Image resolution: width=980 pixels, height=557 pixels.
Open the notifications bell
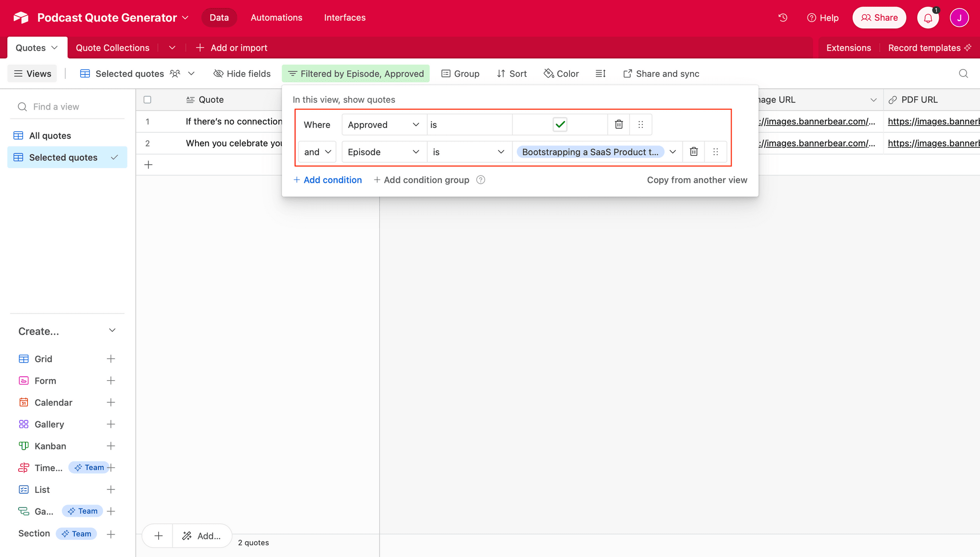click(x=928, y=17)
